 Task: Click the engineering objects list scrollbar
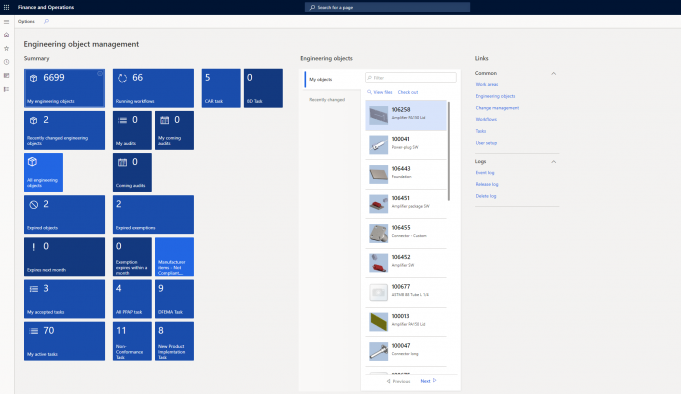(x=449, y=151)
